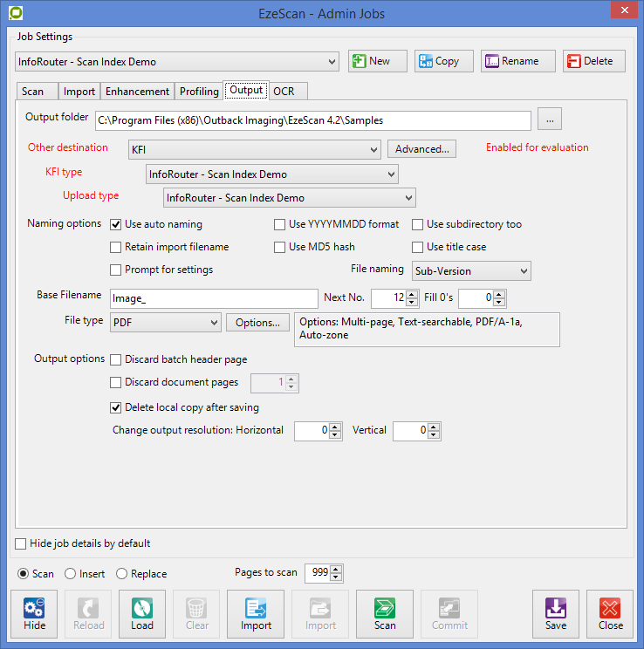Select the Insert radio button
The image size is (644, 649).
(72, 574)
